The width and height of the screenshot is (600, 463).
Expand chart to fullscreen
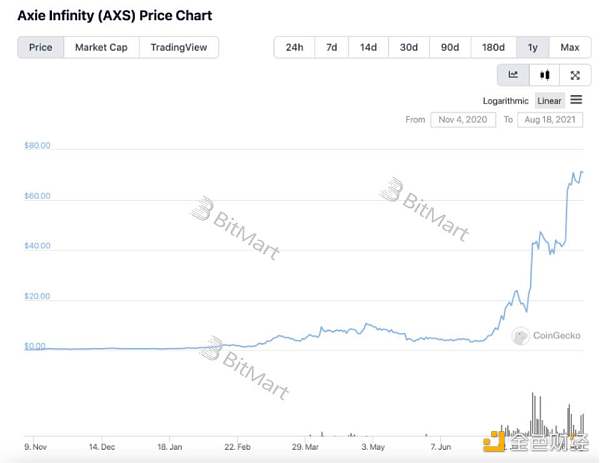pyautogui.click(x=575, y=74)
